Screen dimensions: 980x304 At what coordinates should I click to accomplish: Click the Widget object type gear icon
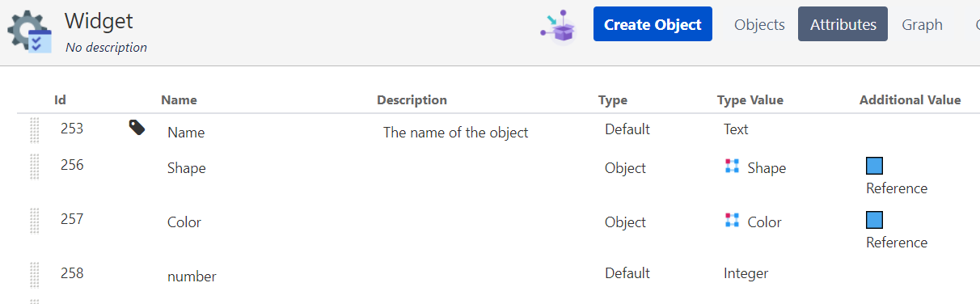pyautogui.click(x=30, y=32)
